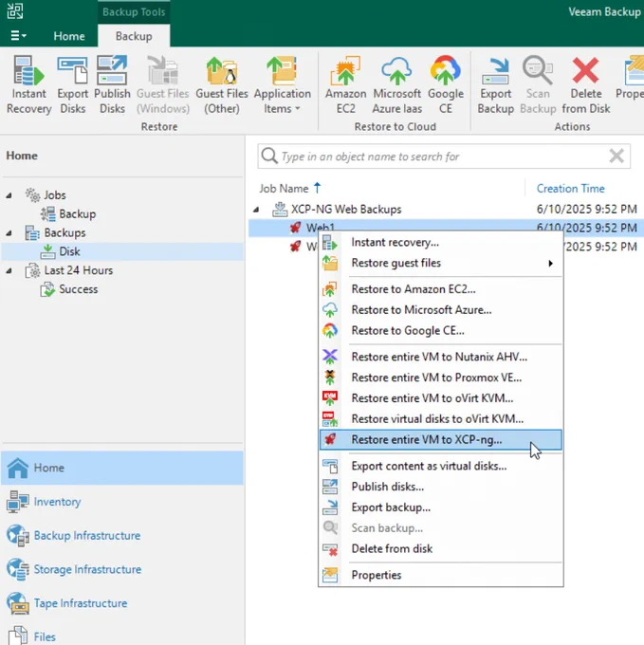Click the Instant Recovery ribbon icon
The height and width of the screenshot is (645, 644).
click(28, 84)
